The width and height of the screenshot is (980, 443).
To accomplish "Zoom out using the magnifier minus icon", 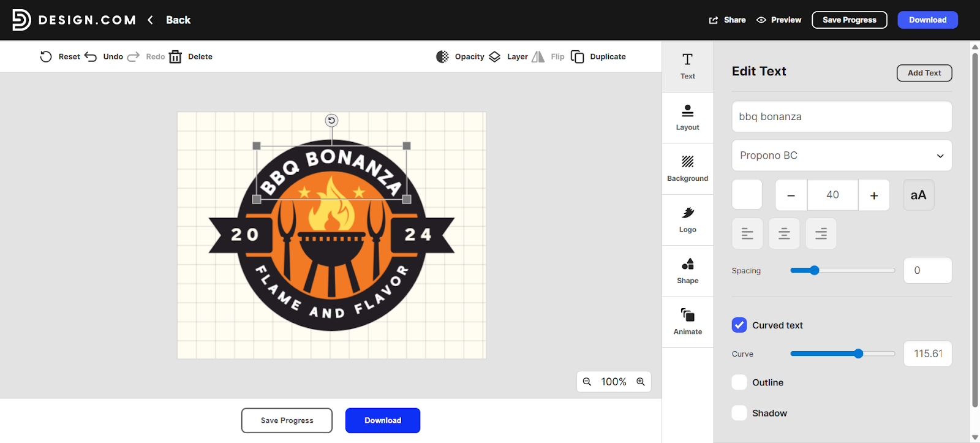I will click(x=587, y=382).
